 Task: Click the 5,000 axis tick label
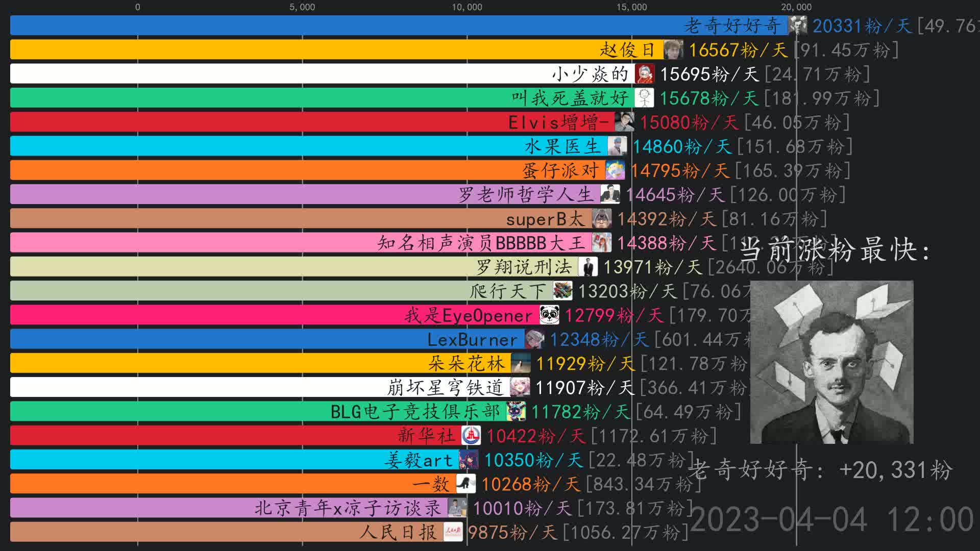pos(302,7)
